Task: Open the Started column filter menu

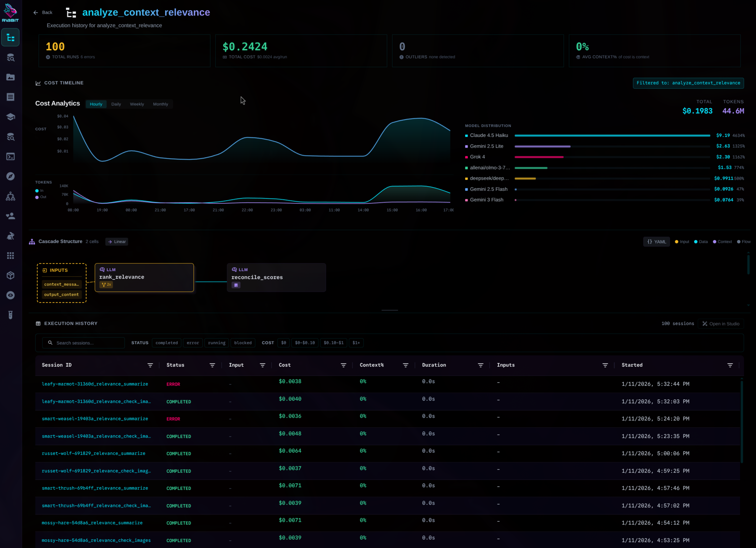Action: [730, 365]
